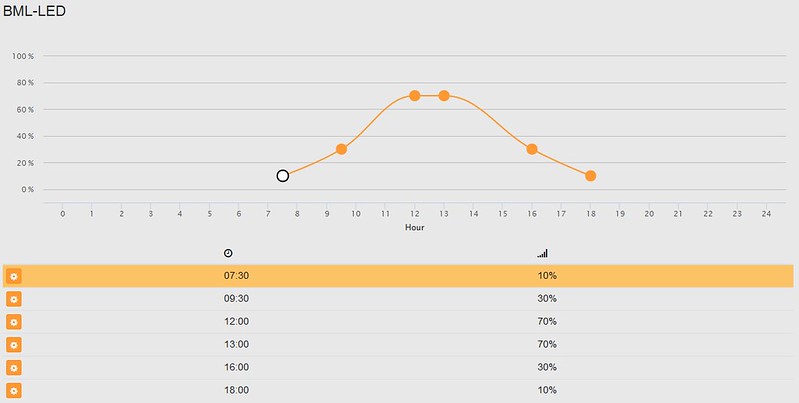Open gear settings for 16:00 row
This screenshot has height=403, width=799.
pos(14,368)
